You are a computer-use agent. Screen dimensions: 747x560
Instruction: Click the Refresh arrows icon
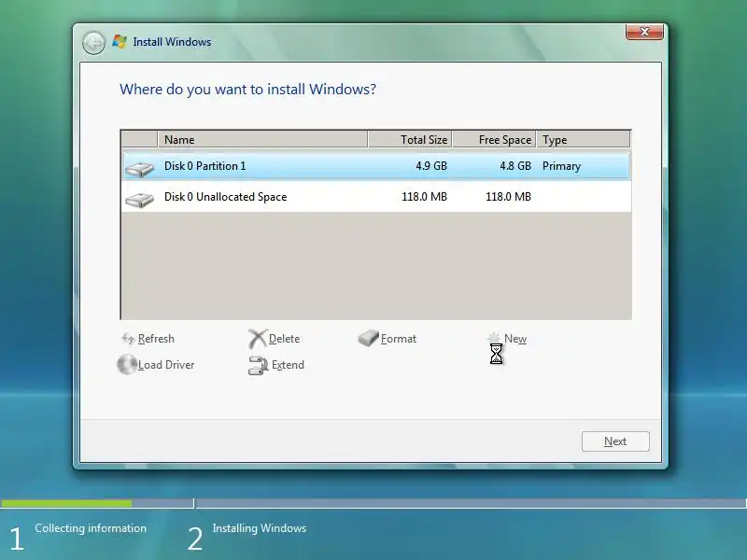128,339
